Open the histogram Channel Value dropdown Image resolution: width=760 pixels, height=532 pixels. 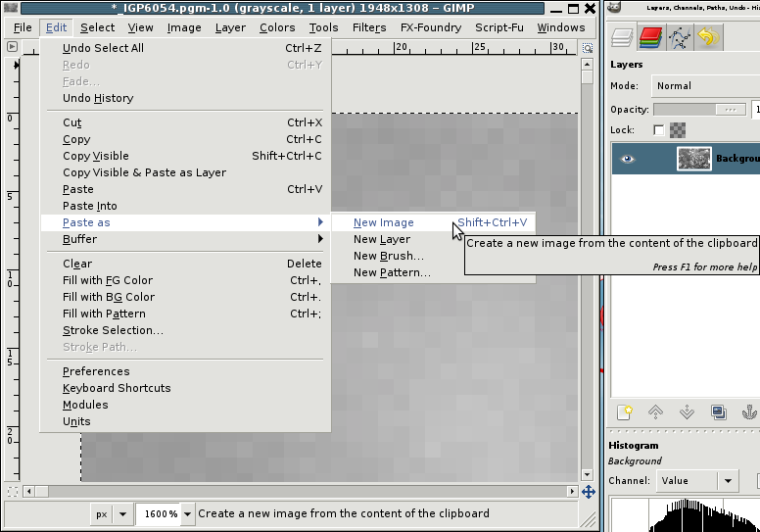(x=697, y=481)
